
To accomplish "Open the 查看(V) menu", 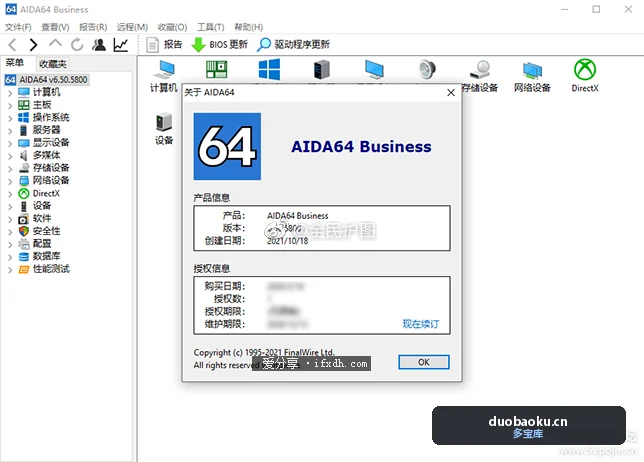I will pyautogui.click(x=55, y=27).
